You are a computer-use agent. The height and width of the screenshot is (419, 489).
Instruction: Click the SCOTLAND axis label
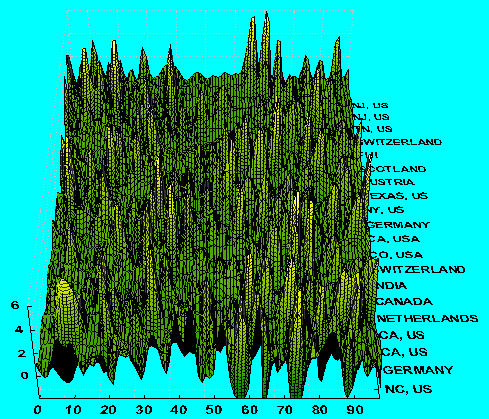pyautogui.click(x=394, y=169)
